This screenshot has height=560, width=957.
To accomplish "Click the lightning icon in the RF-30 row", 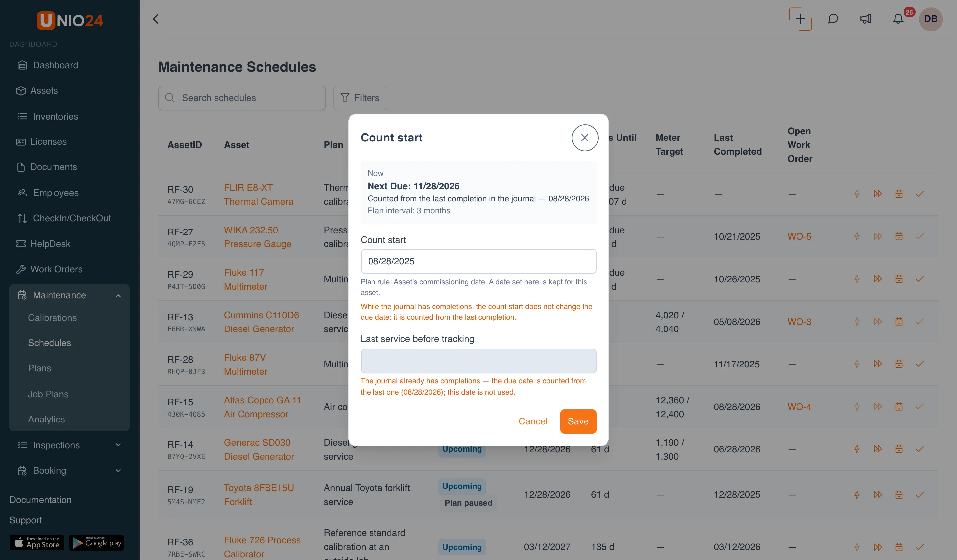I will click(x=857, y=194).
